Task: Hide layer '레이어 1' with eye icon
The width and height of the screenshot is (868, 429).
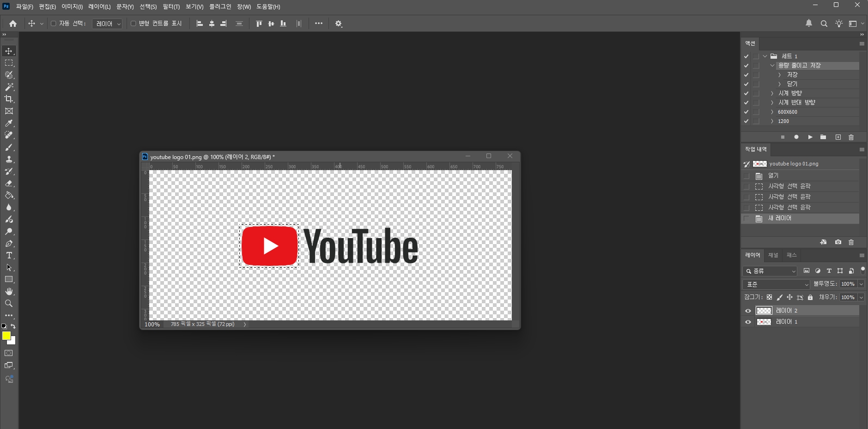Action: coord(748,322)
